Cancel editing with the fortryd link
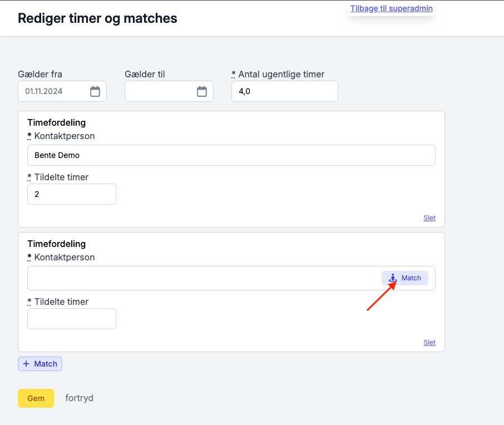This screenshot has height=425, width=504. click(x=79, y=398)
